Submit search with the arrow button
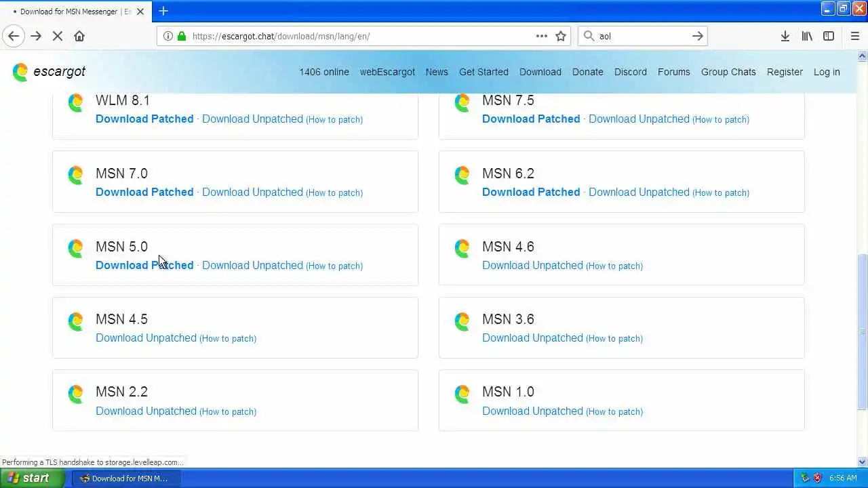The height and width of the screenshot is (488, 868). (x=698, y=36)
